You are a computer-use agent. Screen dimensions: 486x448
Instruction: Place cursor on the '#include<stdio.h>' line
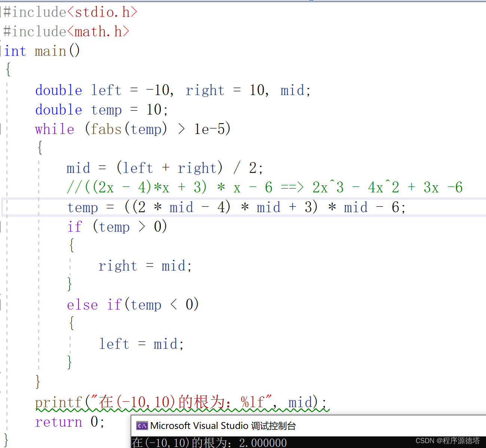pos(70,12)
